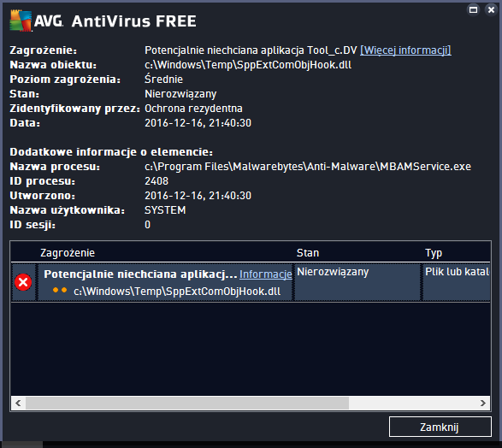Click the Stan column header
The height and width of the screenshot is (448, 502).
pyautogui.click(x=308, y=253)
